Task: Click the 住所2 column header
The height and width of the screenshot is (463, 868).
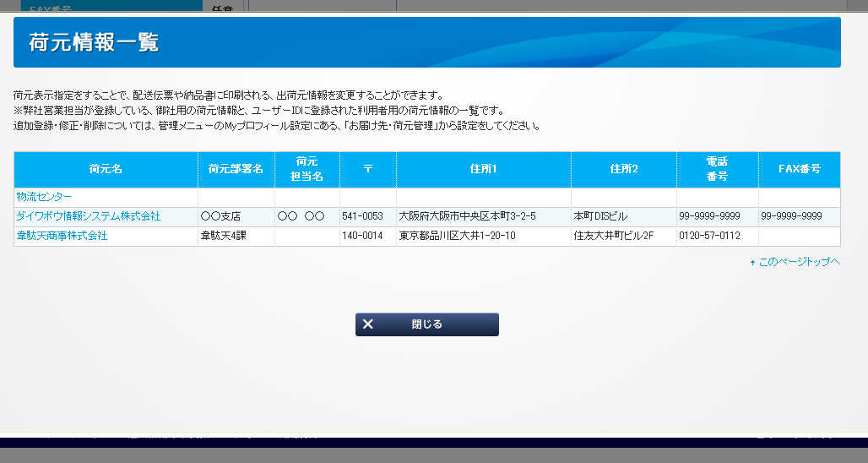Action: coord(623,169)
